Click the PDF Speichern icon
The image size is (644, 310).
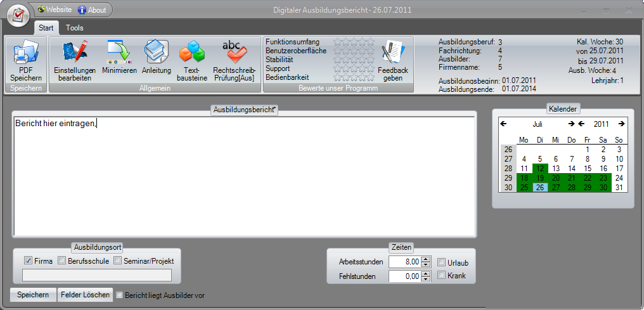click(x=25, y=53)
